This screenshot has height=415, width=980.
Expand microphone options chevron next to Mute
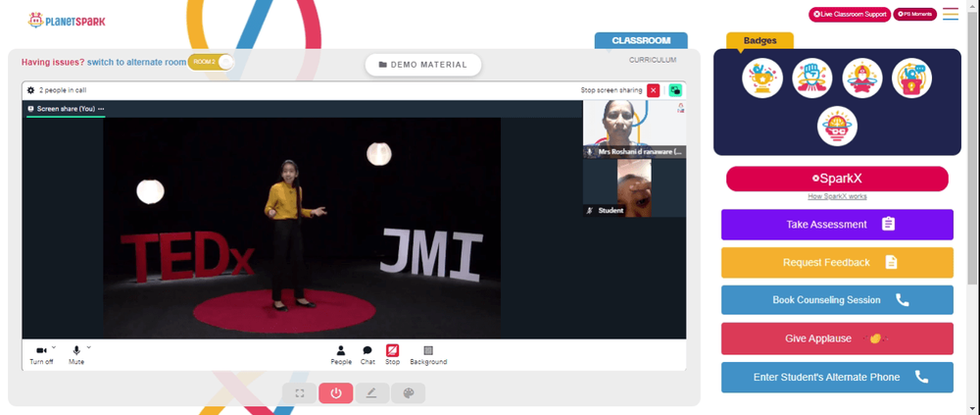(88, 346)
